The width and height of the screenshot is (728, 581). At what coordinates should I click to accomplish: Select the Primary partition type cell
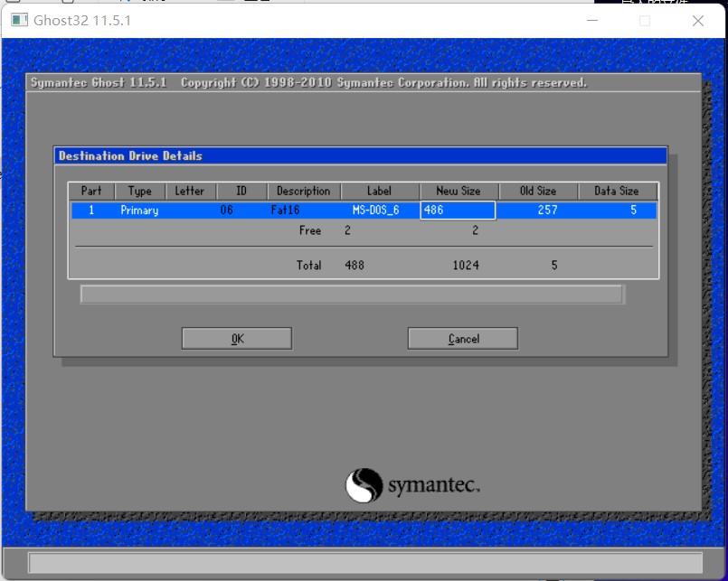[139, 211]
